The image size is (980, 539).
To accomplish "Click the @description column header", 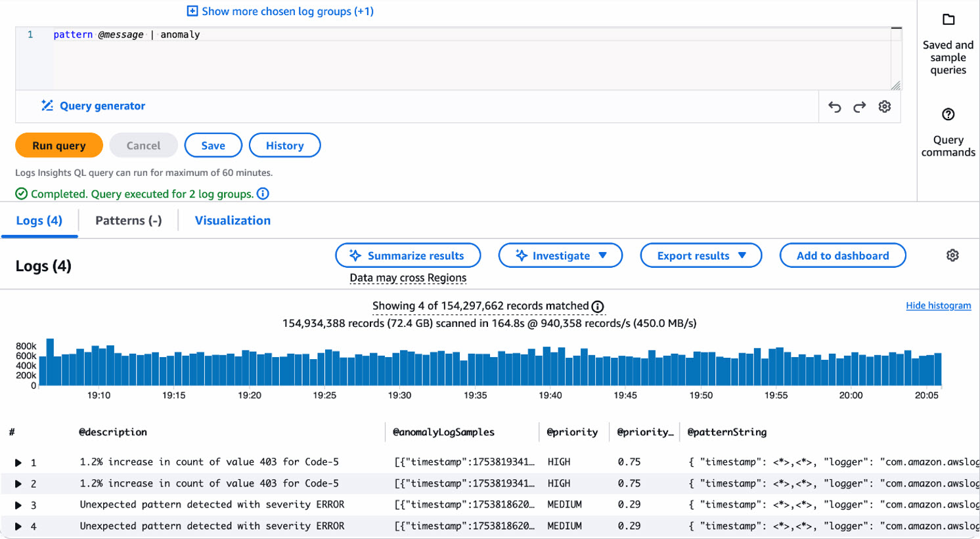I will (x=113, y=432).
